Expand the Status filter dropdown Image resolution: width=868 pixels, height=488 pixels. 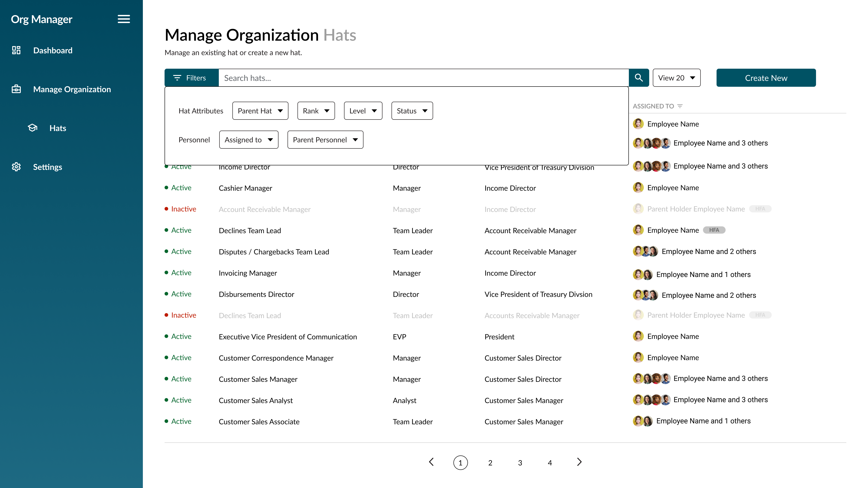pos(412,111)
